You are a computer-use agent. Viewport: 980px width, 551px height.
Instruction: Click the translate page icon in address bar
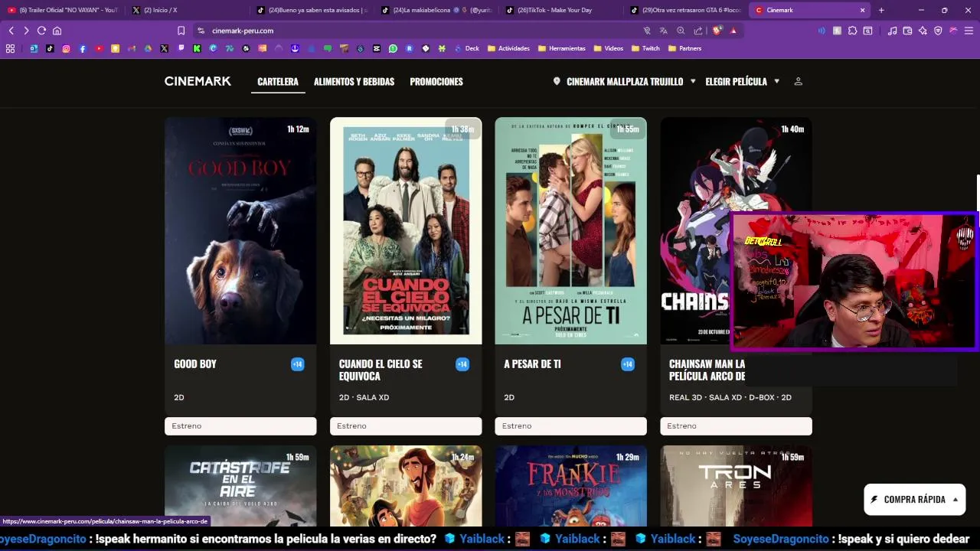point(664,31)
